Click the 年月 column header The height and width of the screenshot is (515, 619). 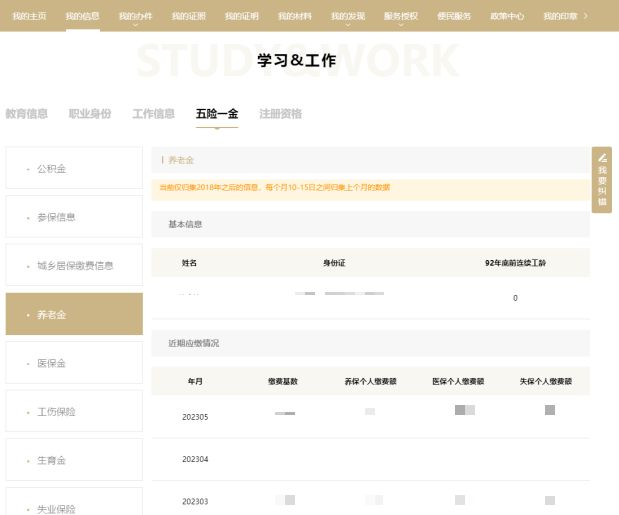click(x=195, y=381)
